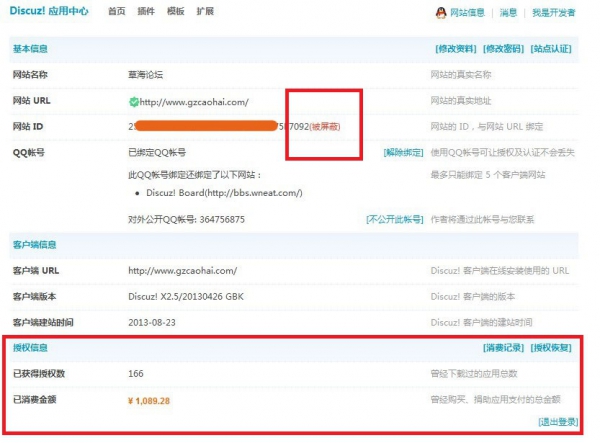Screen dimensions: 600x443
Task: Click version text Discuz! X2.5/20130426 GBK
Action: [x=186, y=296]
